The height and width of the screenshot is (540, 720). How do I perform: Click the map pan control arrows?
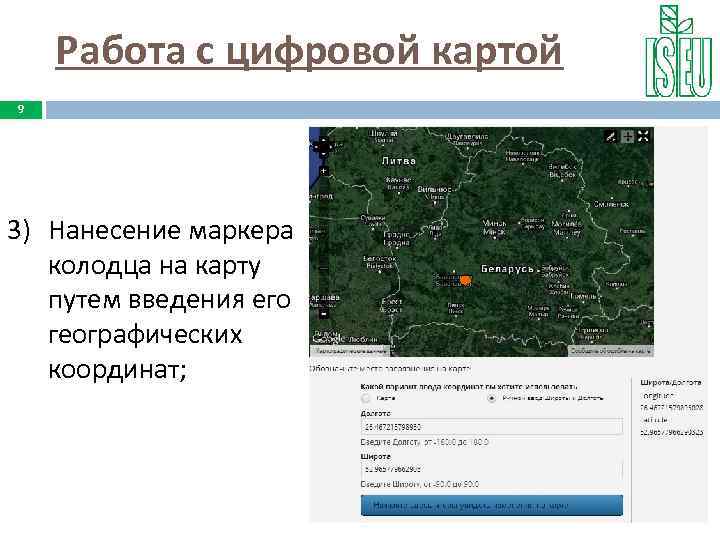pyautogui.click(x=323, y=147)
